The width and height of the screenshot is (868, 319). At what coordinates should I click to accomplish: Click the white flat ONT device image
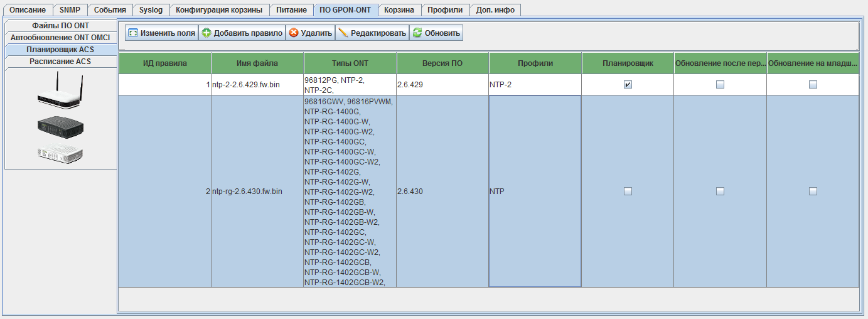click(x=60, y=153)
